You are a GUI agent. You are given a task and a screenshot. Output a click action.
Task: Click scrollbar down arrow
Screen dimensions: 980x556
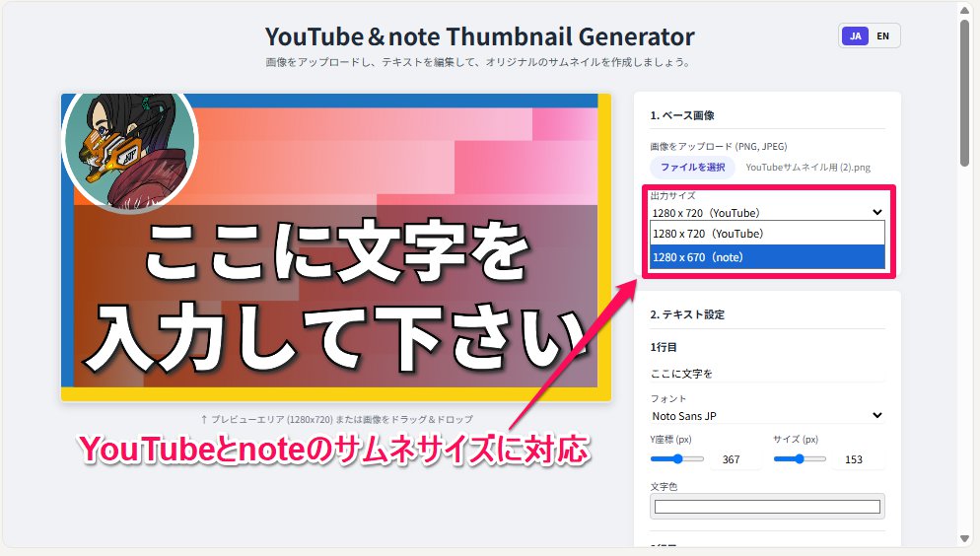pyautogui.click(x=964, y=538)
